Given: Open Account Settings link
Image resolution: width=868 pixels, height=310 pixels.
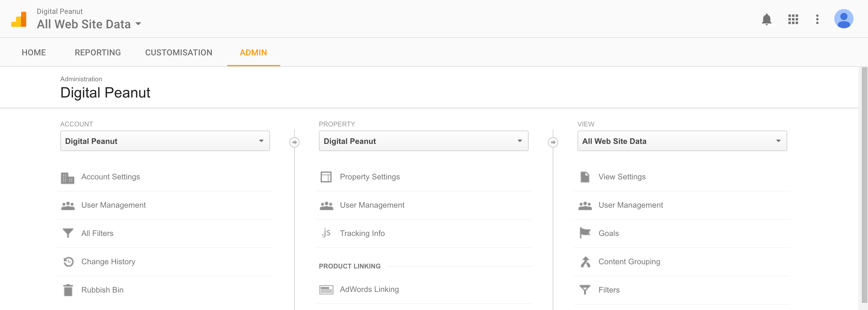Looking at the screenshot, I should 111,177.
